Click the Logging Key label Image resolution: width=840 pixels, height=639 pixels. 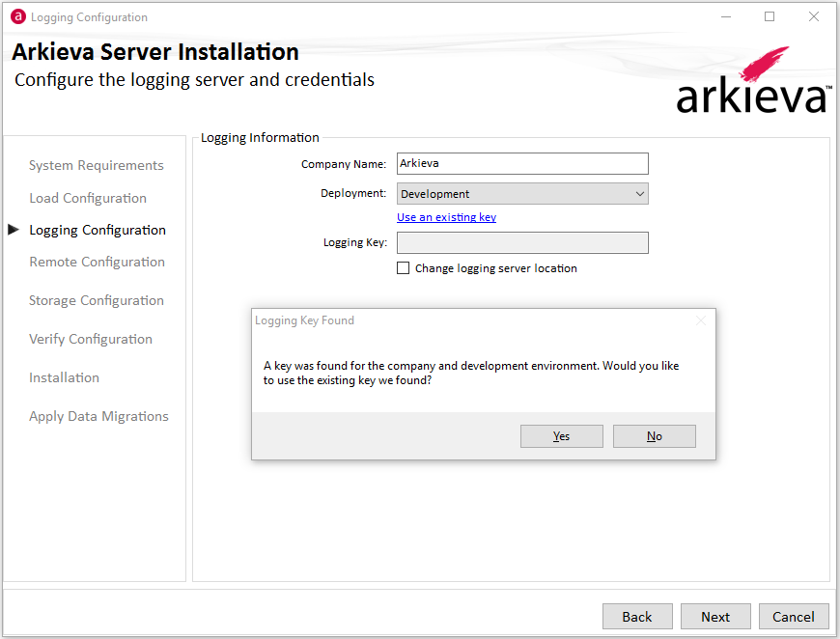[x=354, y=242]
